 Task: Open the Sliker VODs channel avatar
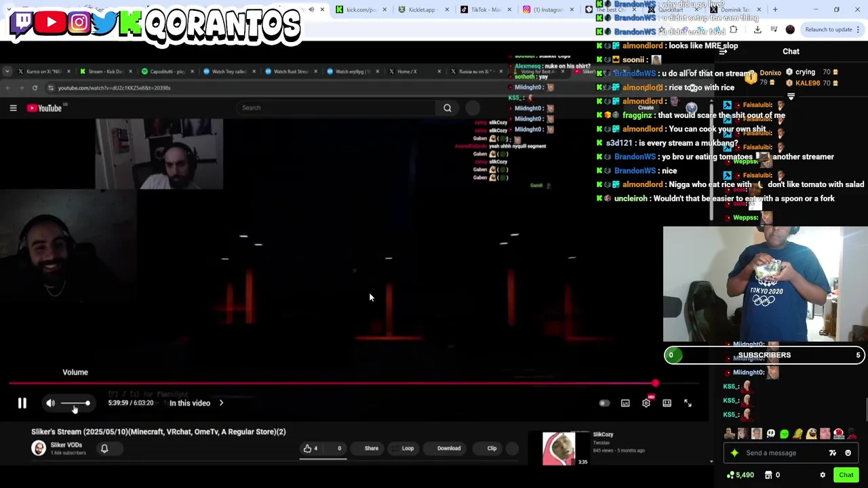tap(39, 448)
